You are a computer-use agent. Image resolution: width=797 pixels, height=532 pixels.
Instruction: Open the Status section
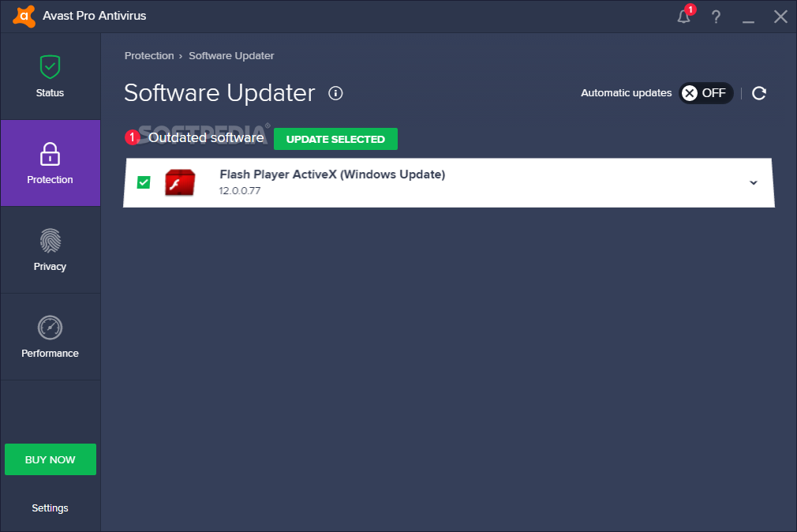pos(50,77)
